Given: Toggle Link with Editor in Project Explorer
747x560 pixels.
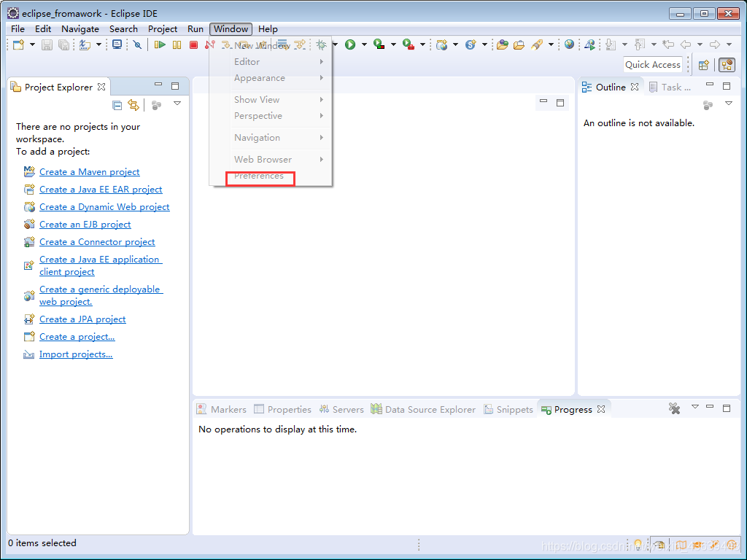Looking at the screenshot, I should (133, 105).
